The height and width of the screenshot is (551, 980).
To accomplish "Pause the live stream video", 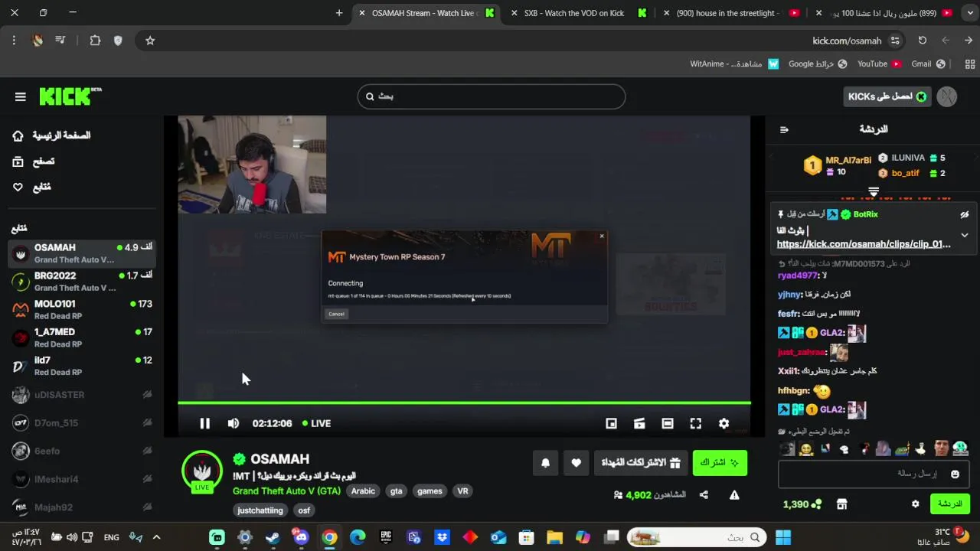I will pyautogui.click(x=204, y=423).
